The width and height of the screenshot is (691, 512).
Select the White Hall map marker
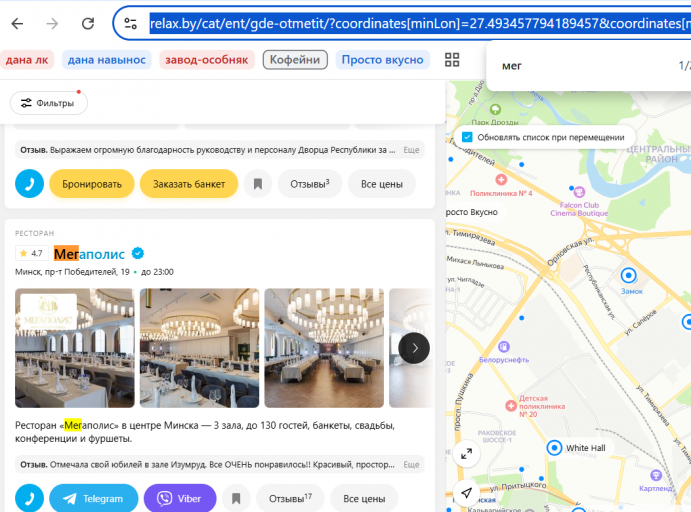(x=554, y=448)
